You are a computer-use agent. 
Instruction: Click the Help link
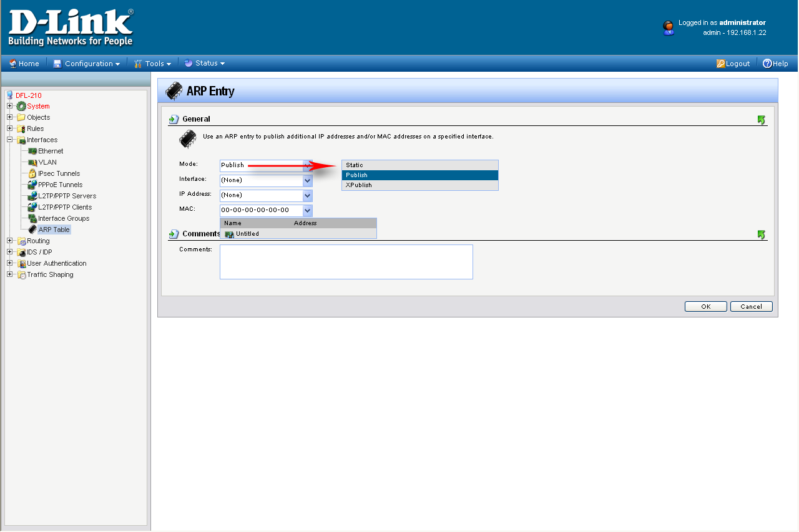click(780, 64)
